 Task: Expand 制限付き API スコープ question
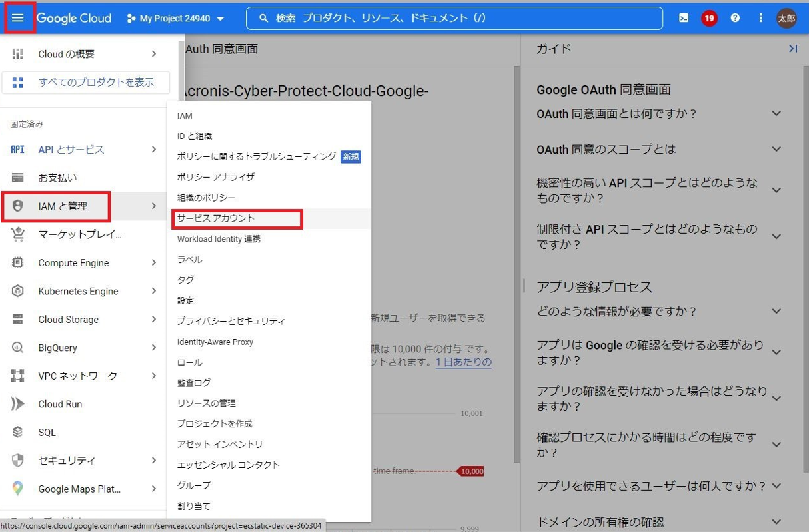pyautogui.click(x=776, y=236)
